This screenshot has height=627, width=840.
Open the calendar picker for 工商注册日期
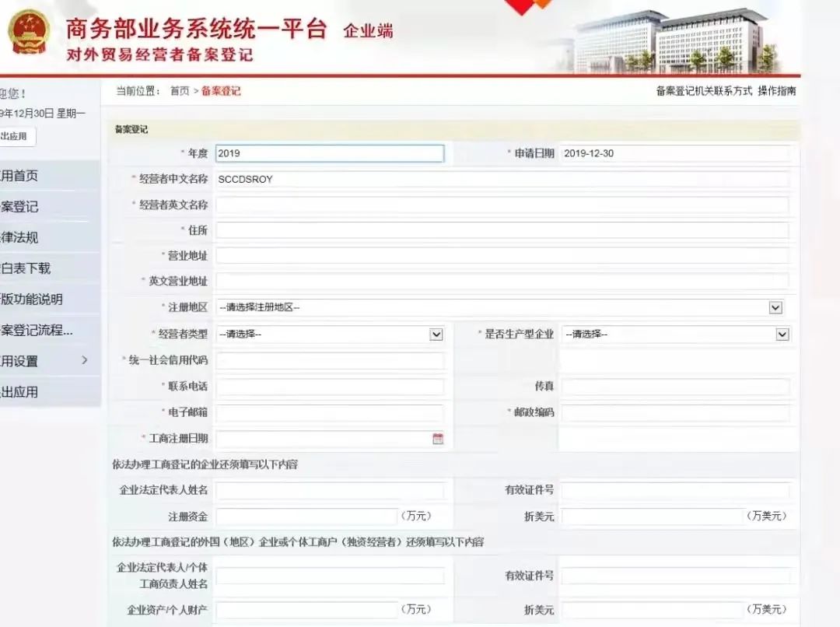438,439
